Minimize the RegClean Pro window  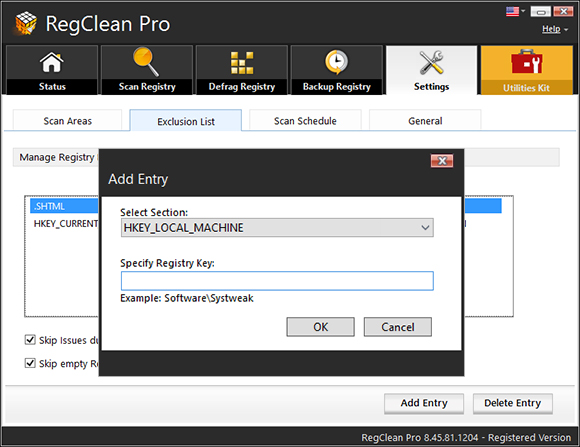click(540, 12)
